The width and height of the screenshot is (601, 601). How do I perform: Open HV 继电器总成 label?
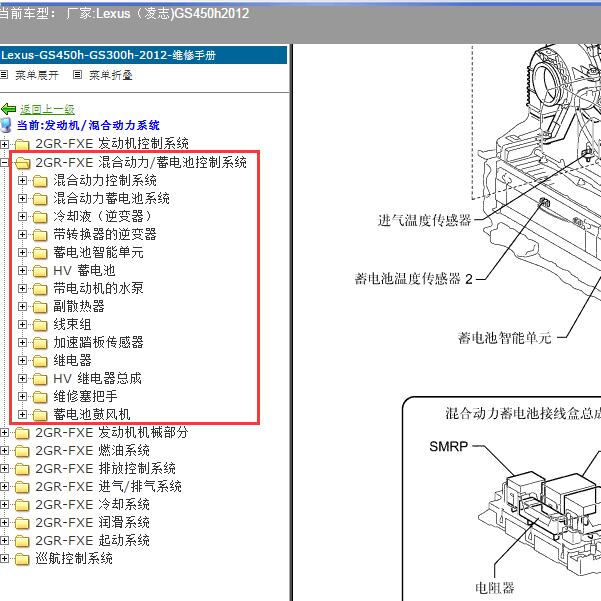pyautogui.click(x=97, y=378)
